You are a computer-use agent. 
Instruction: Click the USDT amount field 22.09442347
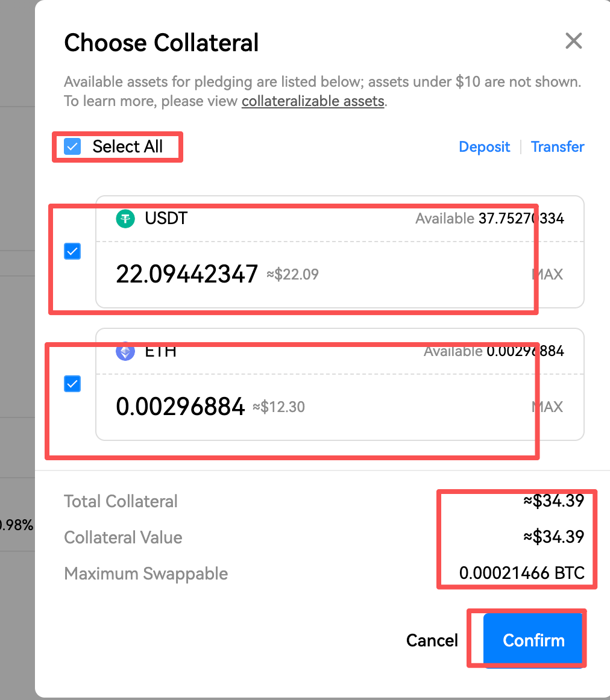click(x=187, y=275)
